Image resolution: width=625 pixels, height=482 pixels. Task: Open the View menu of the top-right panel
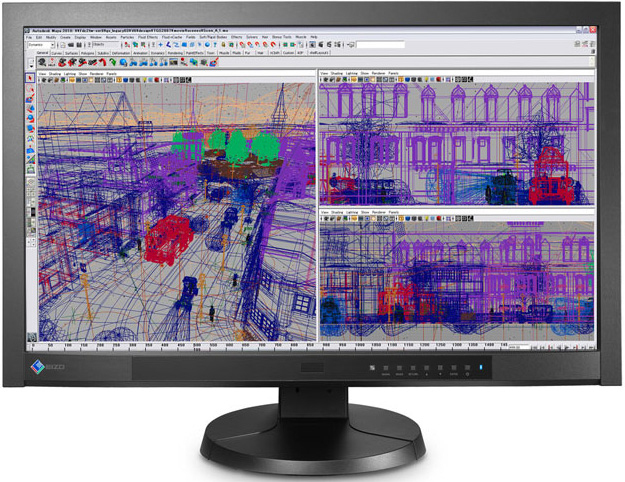pyautogui.click(x=324, y=73)
